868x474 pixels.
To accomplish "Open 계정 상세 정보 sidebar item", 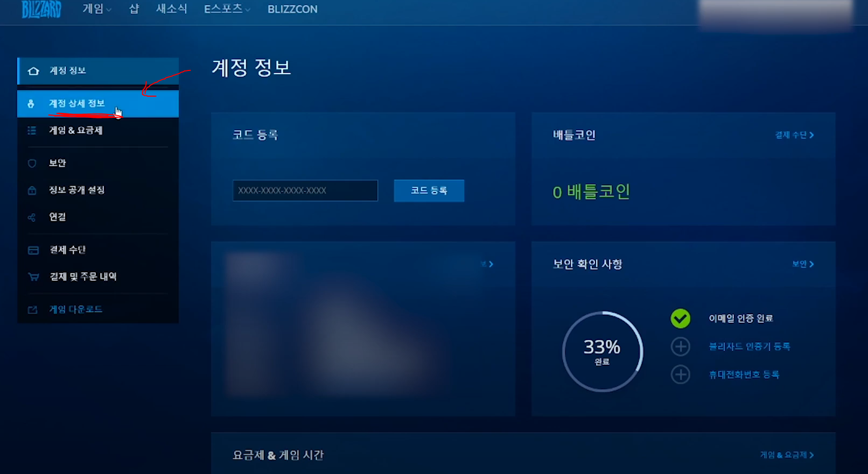I will pos(98,104).
